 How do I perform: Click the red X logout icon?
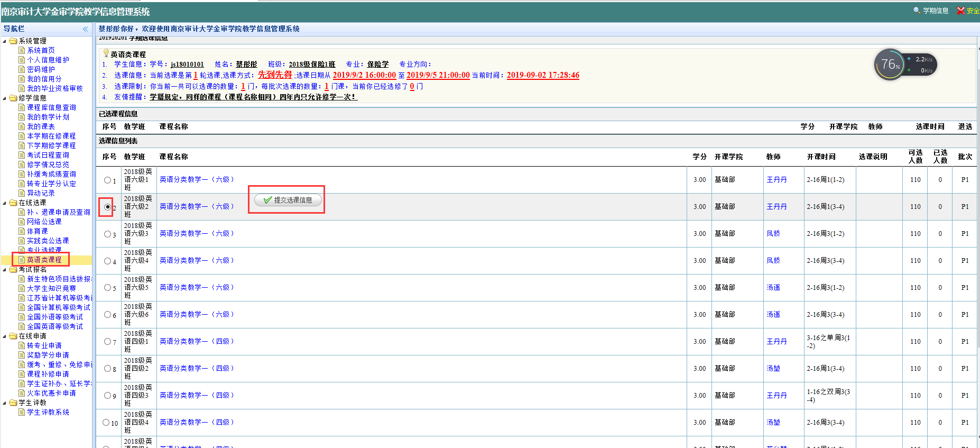click(x=960, y=11)
